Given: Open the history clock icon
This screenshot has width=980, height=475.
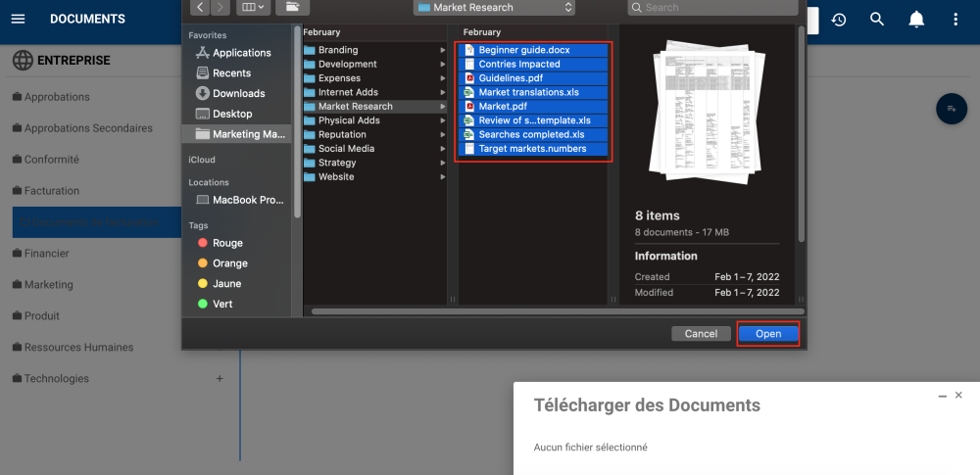Looking at the screenshot, I should 838,20.
